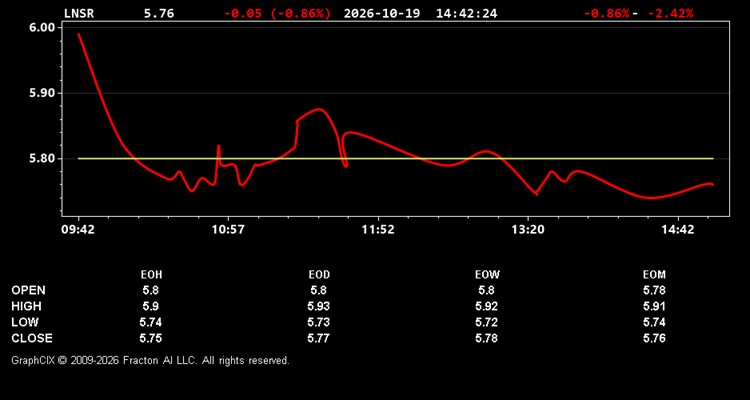Click the GraphCIX copyright notice
750x400 pixels.
point(150,360)
